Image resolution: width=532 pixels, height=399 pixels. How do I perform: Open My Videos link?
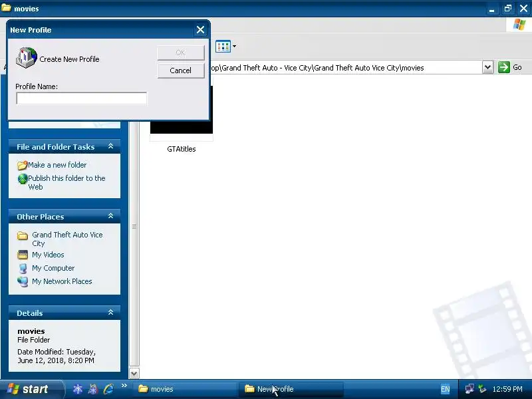click(x=48, y=255)
